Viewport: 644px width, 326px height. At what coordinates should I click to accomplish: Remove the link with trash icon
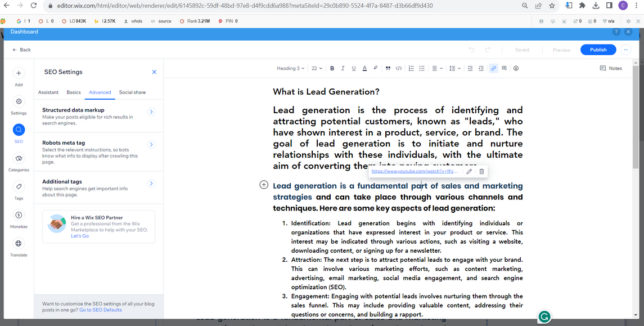point(482,171)
